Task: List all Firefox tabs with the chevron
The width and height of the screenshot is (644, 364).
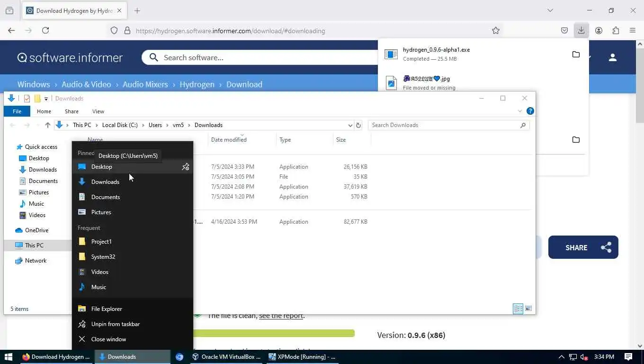Action: (550, 10)
